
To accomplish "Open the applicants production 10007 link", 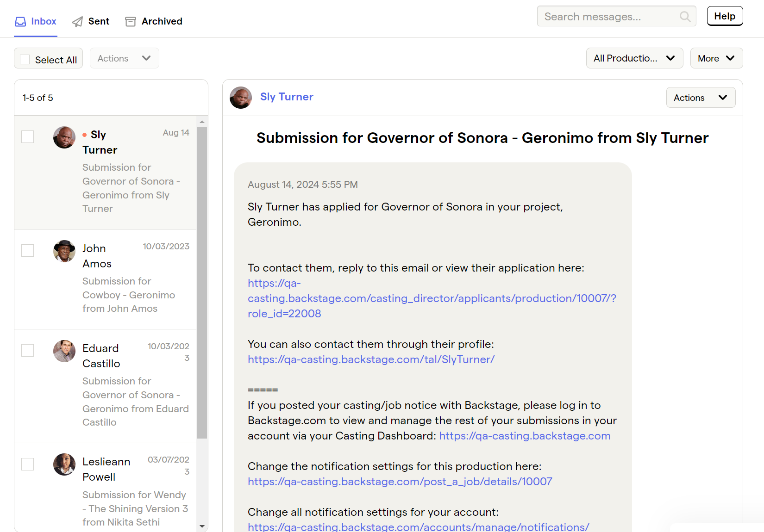I will coord(432,298).
